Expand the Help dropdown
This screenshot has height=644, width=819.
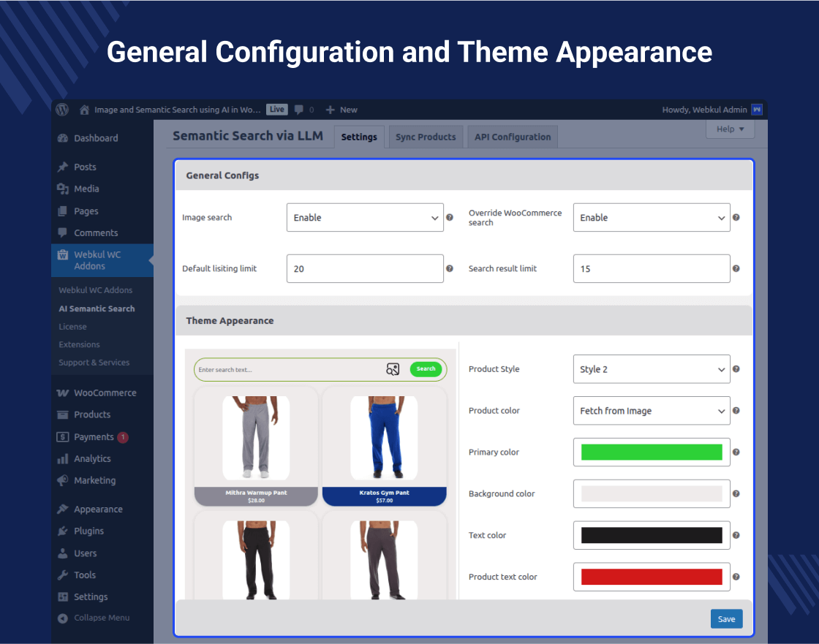point(730,129)
